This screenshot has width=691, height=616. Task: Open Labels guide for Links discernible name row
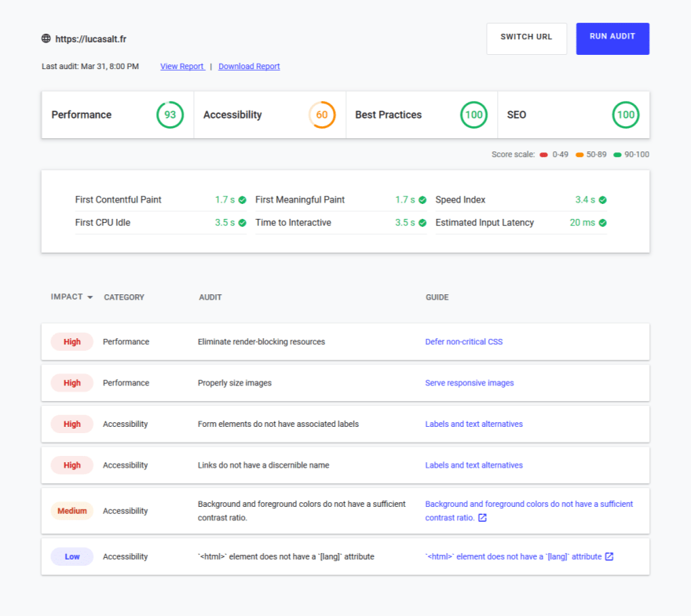[473, 465]
